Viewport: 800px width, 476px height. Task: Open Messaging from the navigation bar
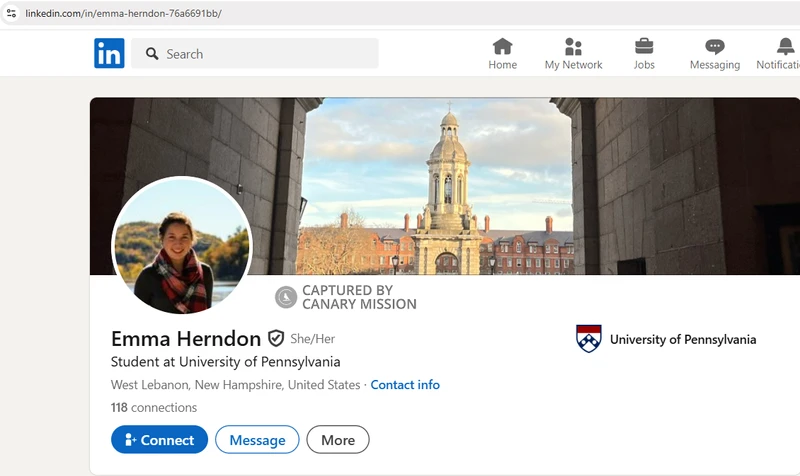tap(715, 54)
